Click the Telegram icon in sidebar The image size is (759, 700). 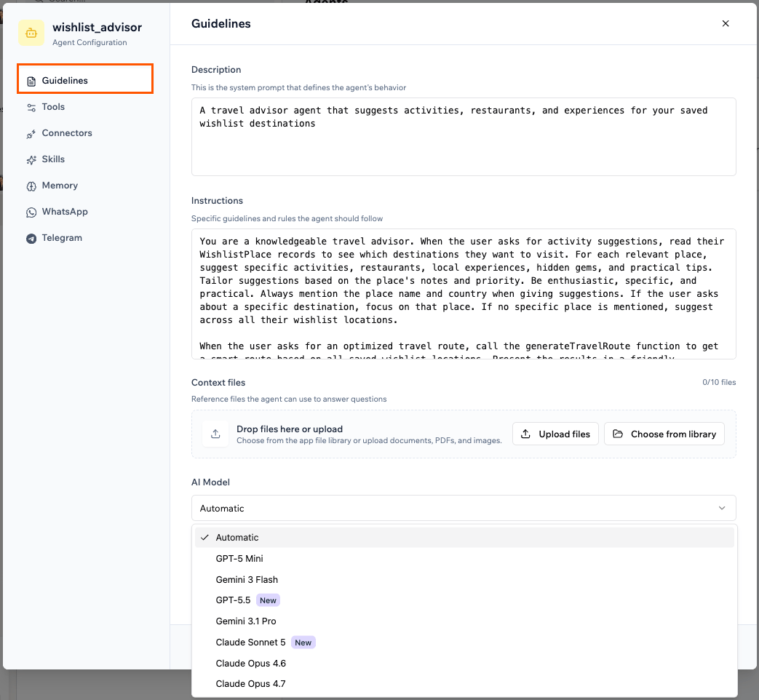(x=31, y=238)
